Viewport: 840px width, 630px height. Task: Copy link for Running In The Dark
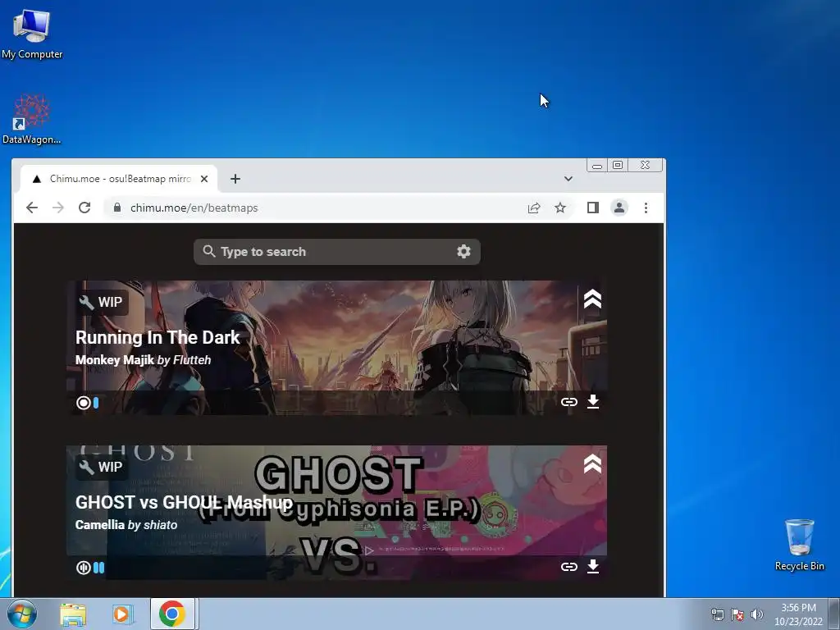pyautogui.click(x=569, y=402)
